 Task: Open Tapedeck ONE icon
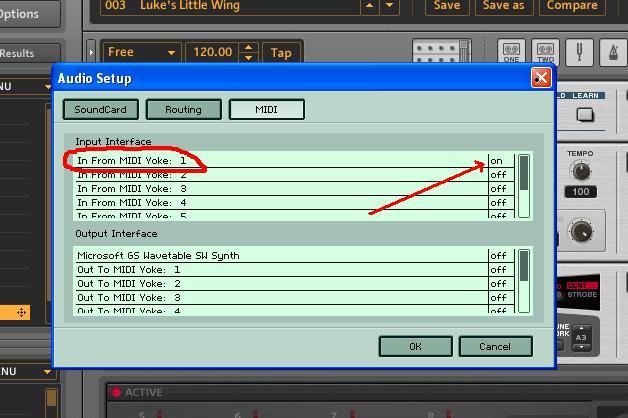click(x=511, y=52)
